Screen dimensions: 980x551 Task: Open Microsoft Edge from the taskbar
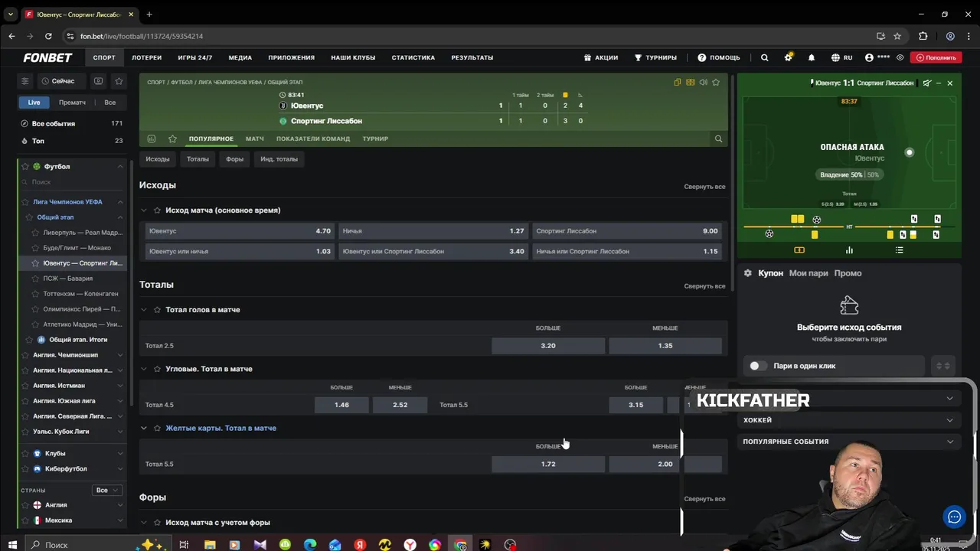click(309, 545)
